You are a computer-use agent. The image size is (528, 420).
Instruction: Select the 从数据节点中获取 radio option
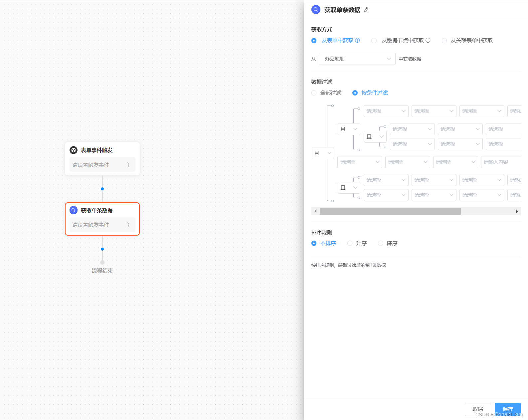374,41
